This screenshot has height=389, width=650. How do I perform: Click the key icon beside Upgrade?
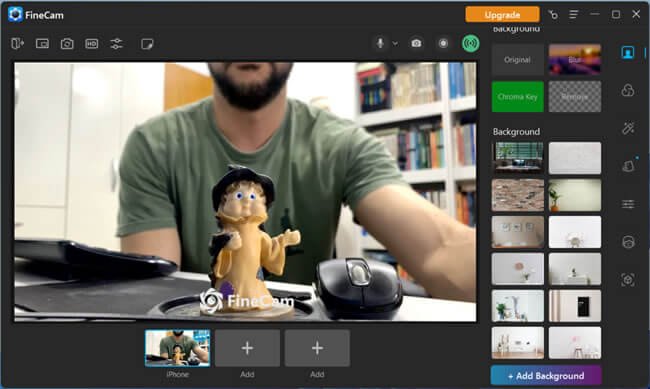click(553, 15)
